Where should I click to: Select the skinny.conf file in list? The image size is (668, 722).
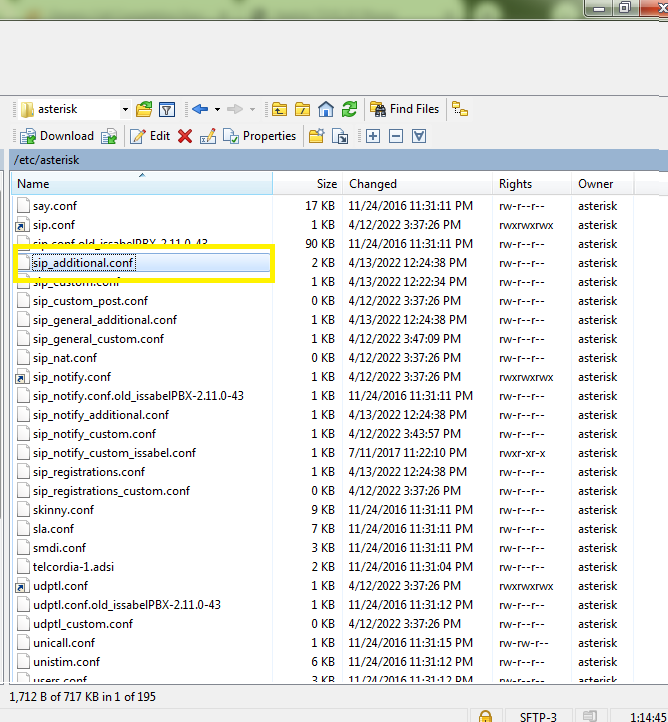pyautogui.click(x=63, y=510)
